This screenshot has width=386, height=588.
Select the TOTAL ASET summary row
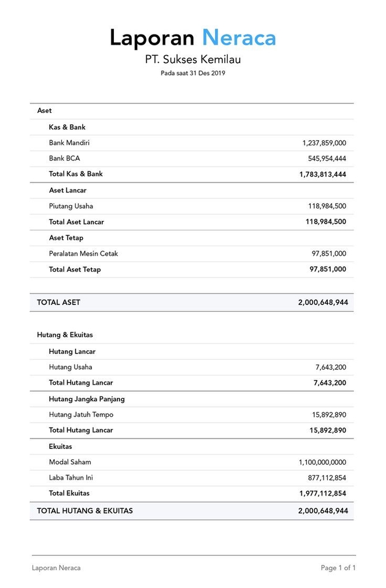tap(192, 302)
